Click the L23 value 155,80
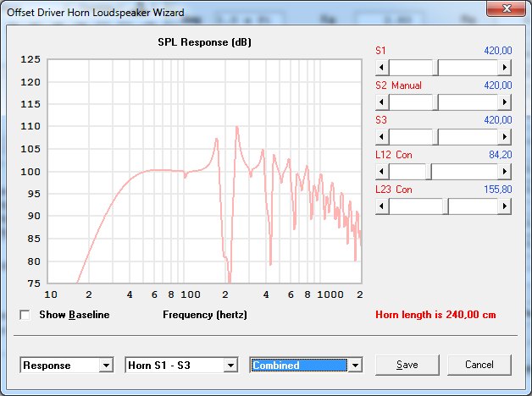This screenshot has height=396, width=532. pos(498,190)
